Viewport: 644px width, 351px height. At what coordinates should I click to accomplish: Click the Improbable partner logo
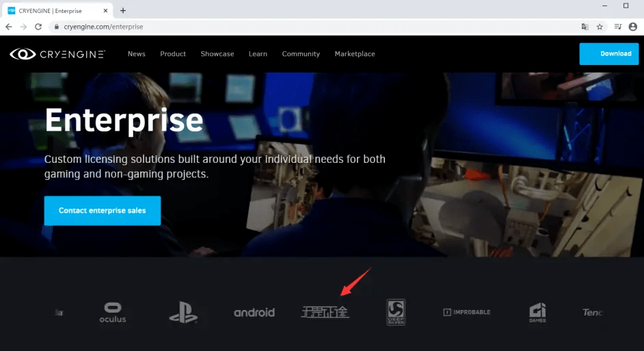coord(467,313)
